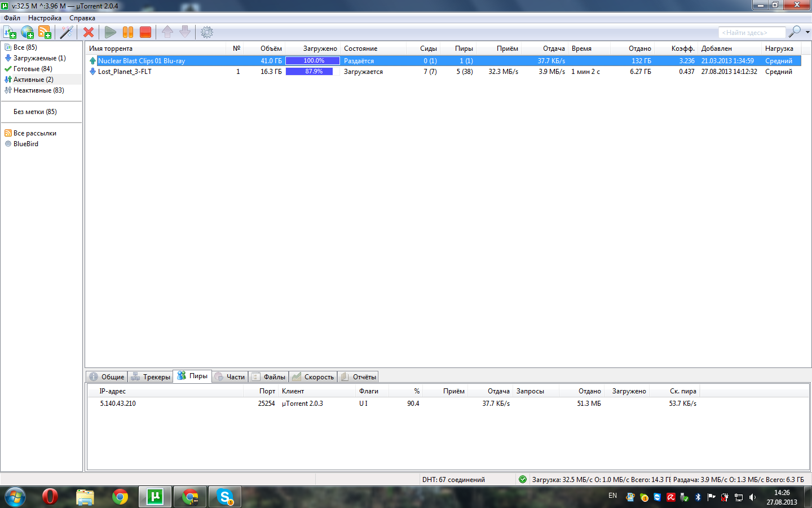The image size is (812, 508).
Task: Switch to the Пиры tab
Action: (192, 376)
